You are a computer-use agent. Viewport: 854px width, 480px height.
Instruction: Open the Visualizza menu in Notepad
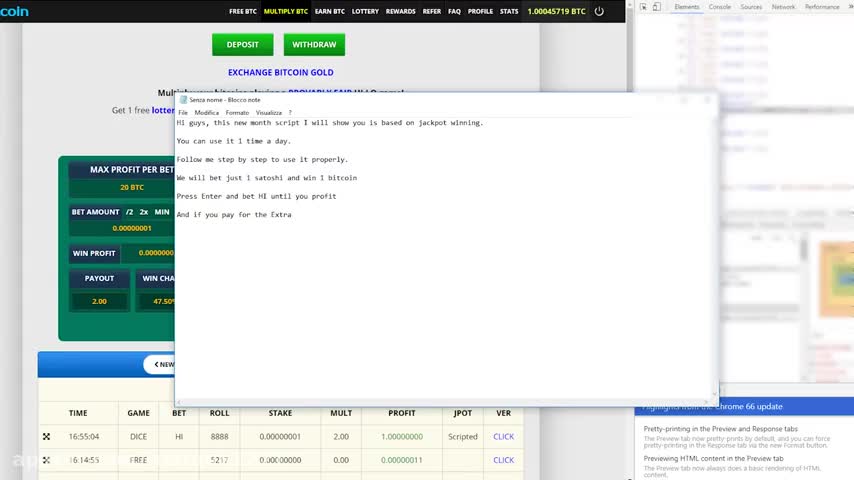point(269,113)
